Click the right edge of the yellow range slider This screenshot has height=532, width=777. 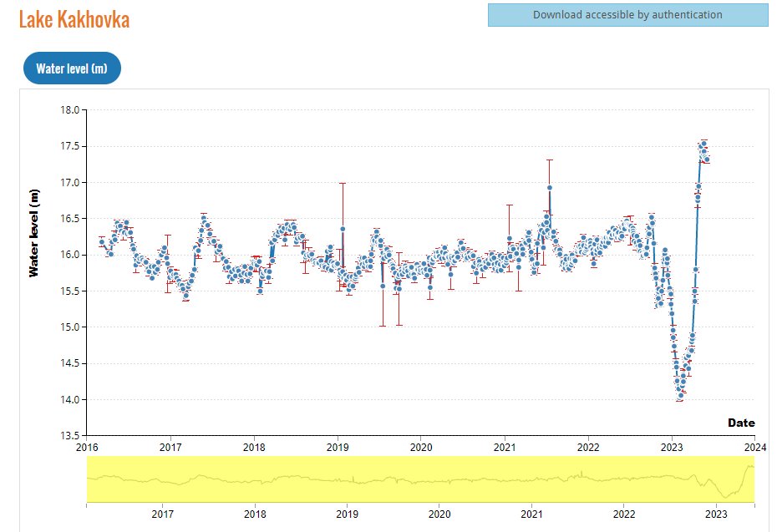(754, 479)
